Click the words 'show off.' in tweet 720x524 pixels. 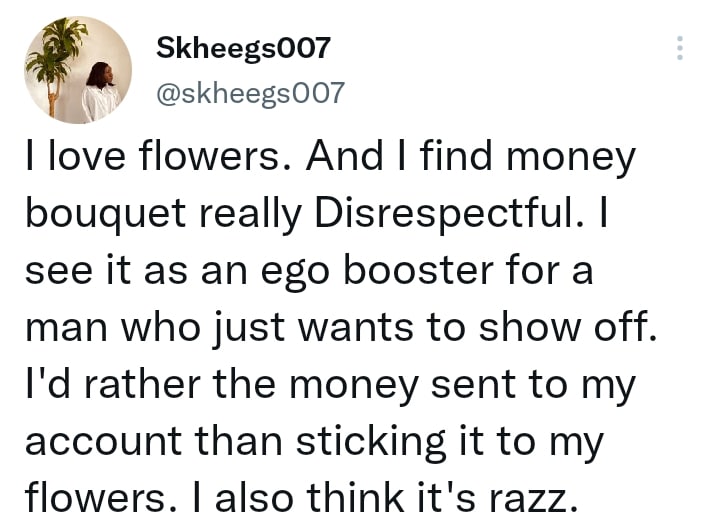click(x=568, y=327)
